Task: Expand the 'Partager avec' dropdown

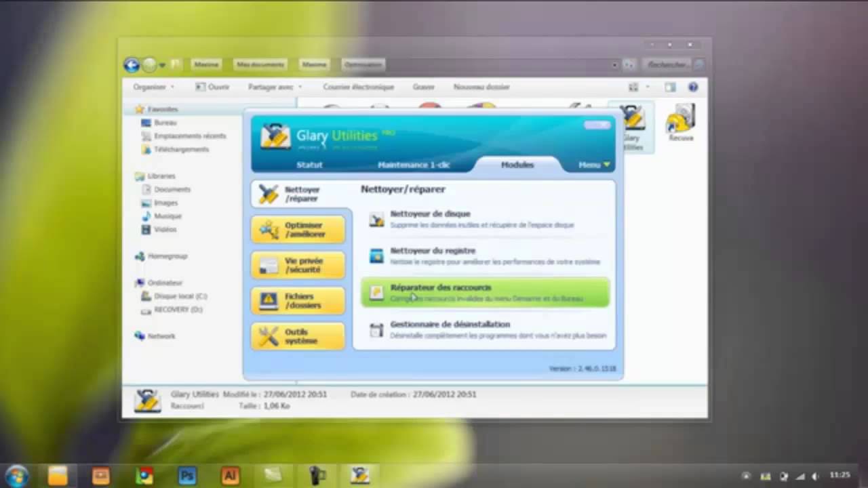Action: pyautogui.click(x=275, y=87)
